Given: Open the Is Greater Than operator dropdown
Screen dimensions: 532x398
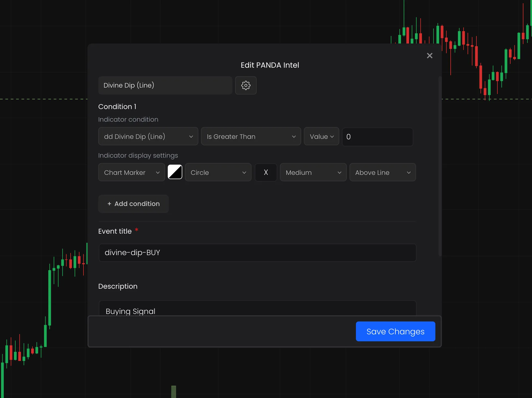Looking at the screenshot, I should tap(251, 136).
